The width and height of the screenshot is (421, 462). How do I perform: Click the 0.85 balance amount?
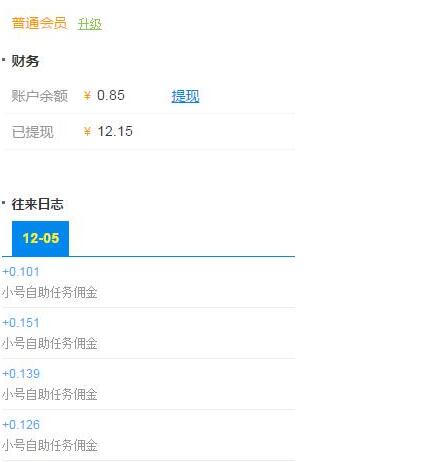[111, 96]
